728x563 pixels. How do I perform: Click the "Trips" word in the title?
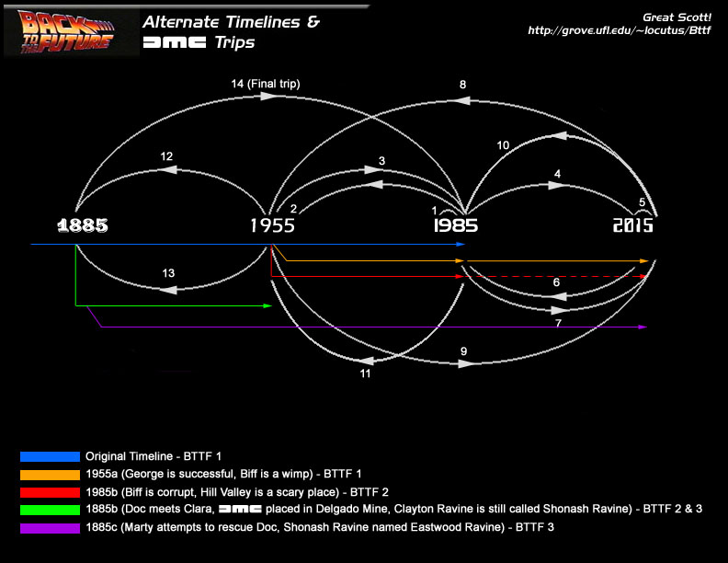tap(234, 42)
